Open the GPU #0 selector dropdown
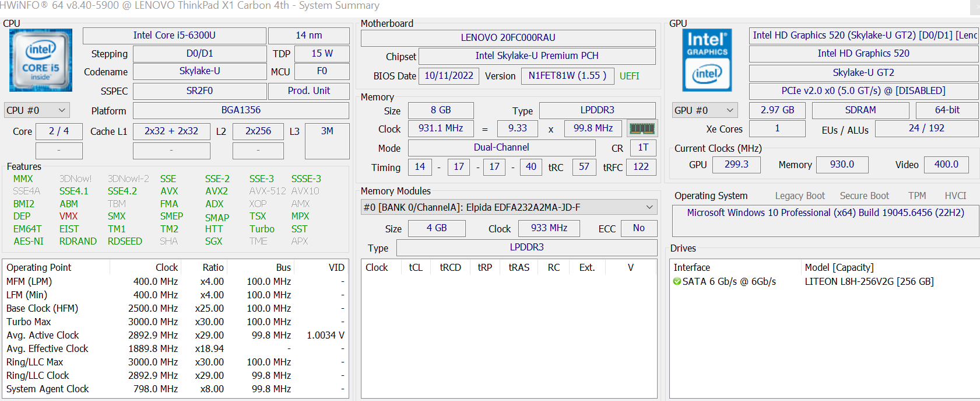980x401 pixels. pos(705,110)
